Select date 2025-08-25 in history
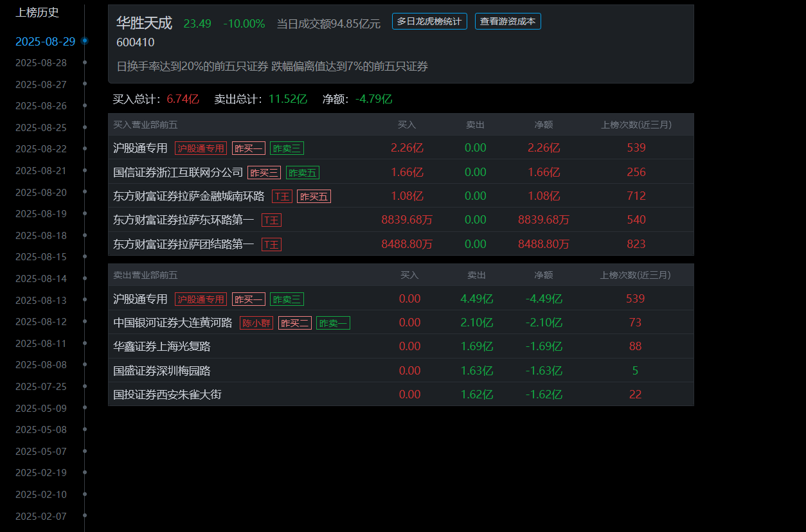The image size is (806, 532). [x=41, y=128]
